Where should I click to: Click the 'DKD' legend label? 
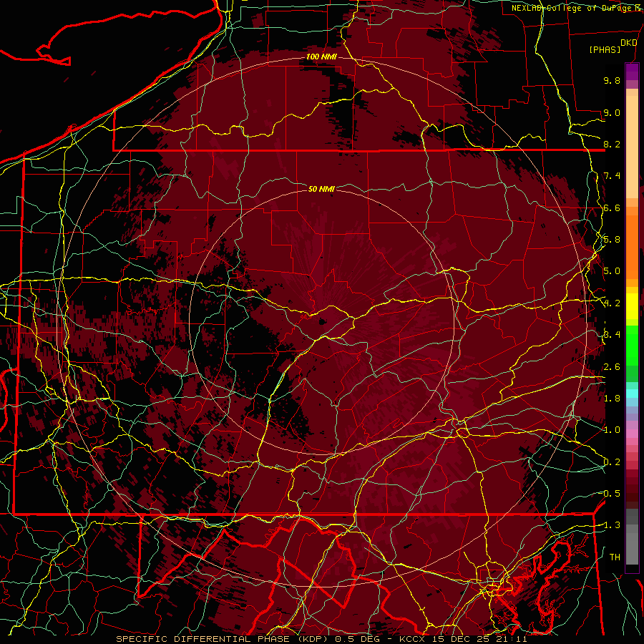pyautogui.click(x=629, y=43)
